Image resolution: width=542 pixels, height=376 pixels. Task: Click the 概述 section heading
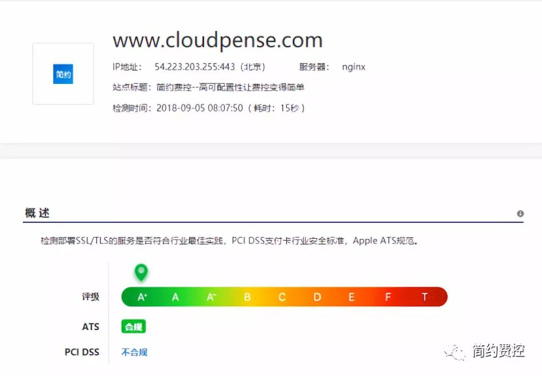coord(37,213)
